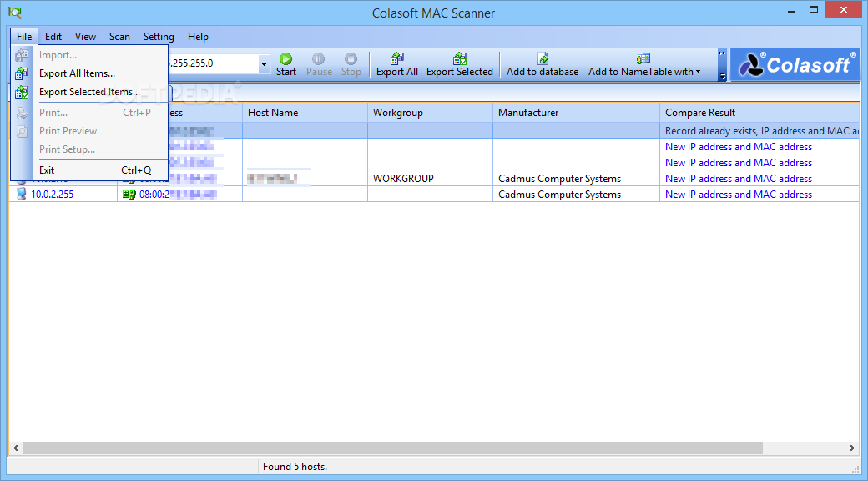The image size is (868, 481).
Task: Open the View menu
Action: click(85, 37)
